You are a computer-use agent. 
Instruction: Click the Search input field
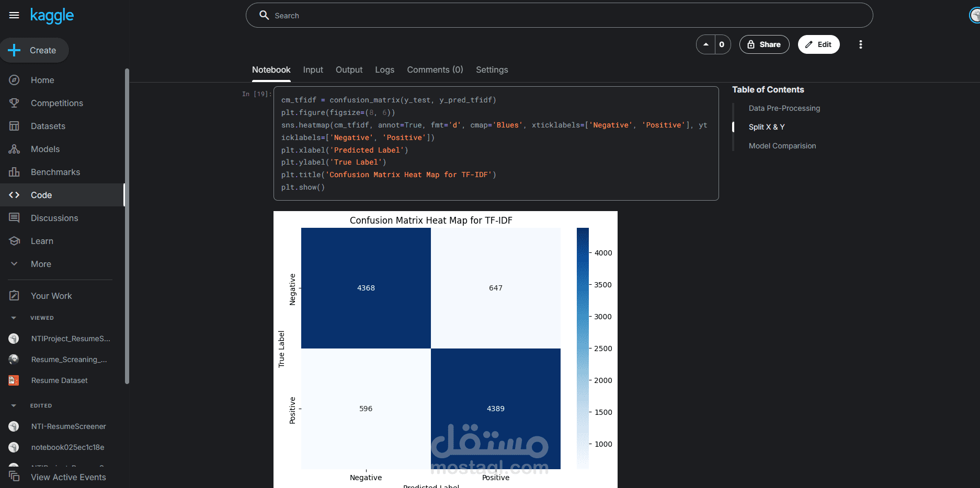click(x=560, y=16)
